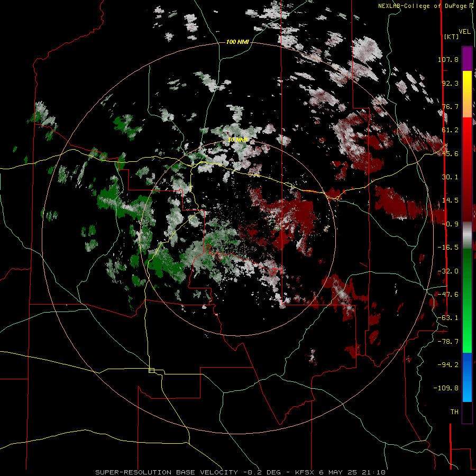
Task: Select the -78.7 scale value
Action: pyautogui.click(x=448, y=342)
